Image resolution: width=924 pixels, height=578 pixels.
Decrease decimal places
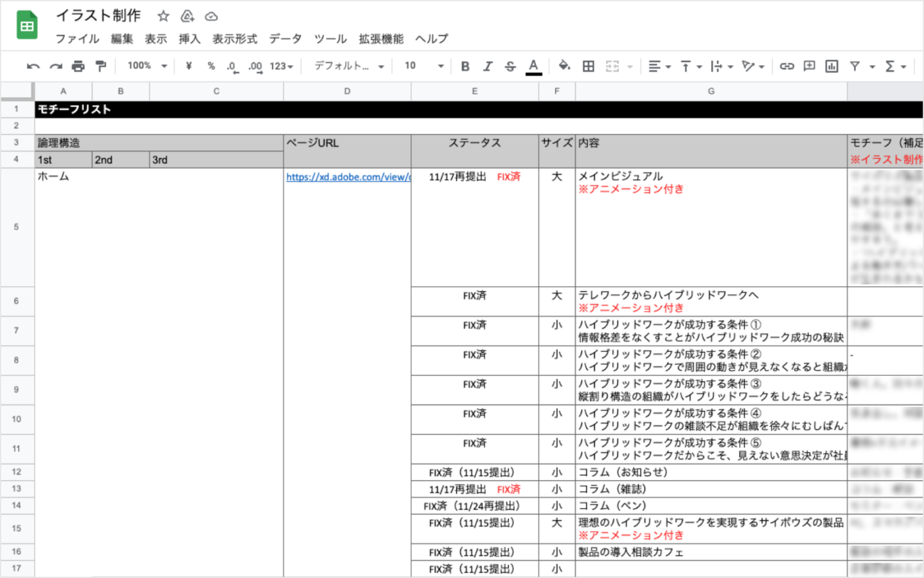point(232,67)
